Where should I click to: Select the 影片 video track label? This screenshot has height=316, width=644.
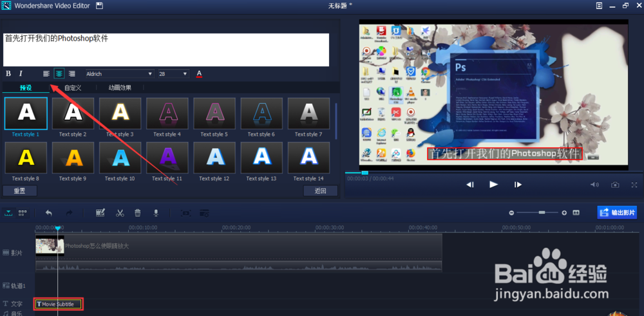click(x=13, y=253)
